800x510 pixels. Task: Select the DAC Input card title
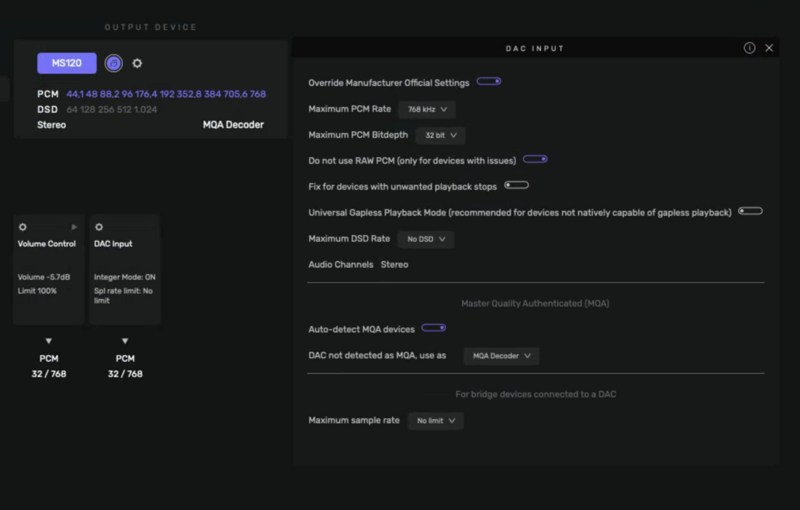pyautogui.click(x=113, y=244)
